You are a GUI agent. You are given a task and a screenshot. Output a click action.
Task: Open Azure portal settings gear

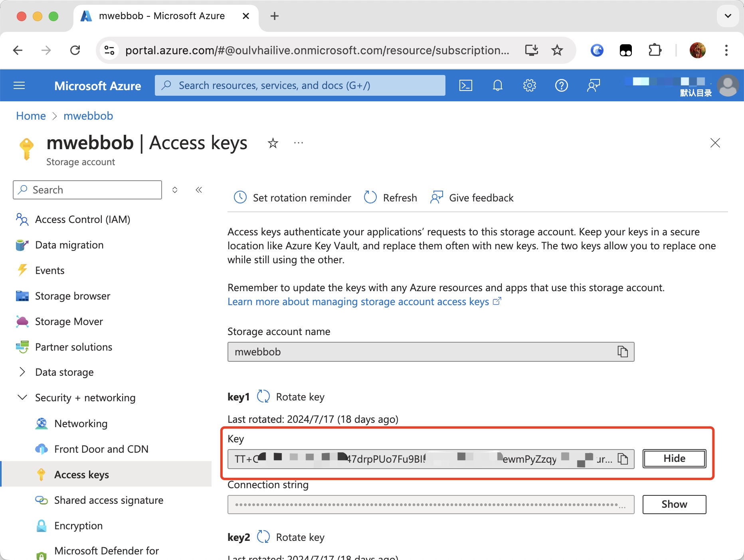(529, 85)
